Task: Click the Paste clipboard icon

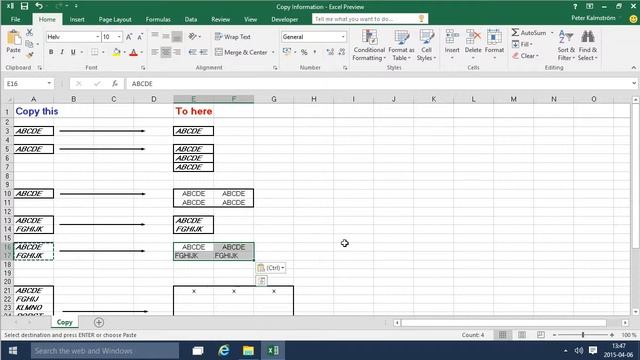Action: tap(13, 38)
